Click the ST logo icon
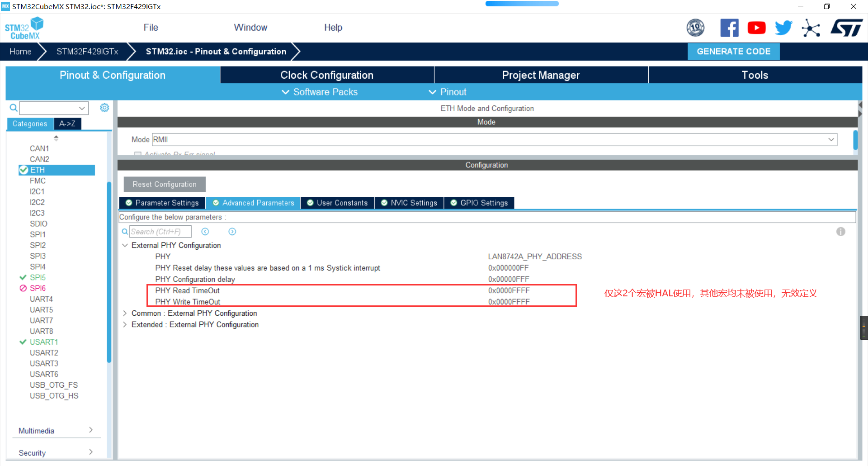The height and width of the screenshot is (466, 868). pyautogui.click(x=846, y=28)
